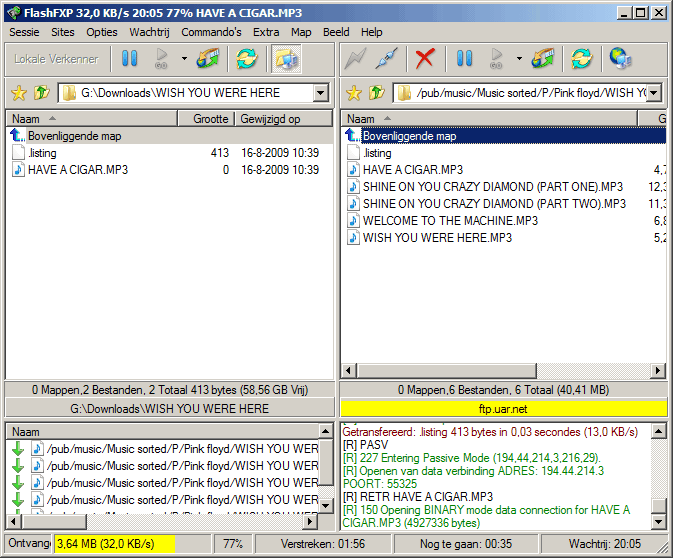
Task: Click the globe switch-to-local-browser icon
Action: click(620, 58)
